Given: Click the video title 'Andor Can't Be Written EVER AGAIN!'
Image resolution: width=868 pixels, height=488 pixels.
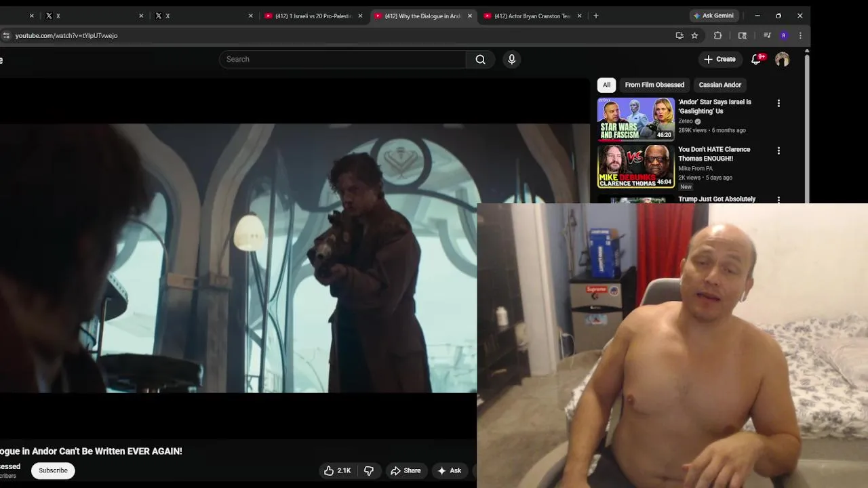Looking at the screenshot, I should click(91, 451).
